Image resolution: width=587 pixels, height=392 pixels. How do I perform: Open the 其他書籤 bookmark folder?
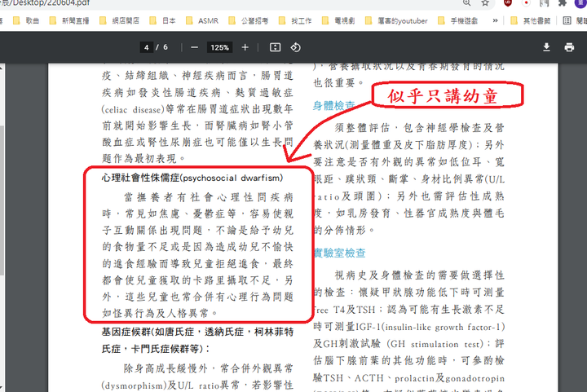click(531, 20)
